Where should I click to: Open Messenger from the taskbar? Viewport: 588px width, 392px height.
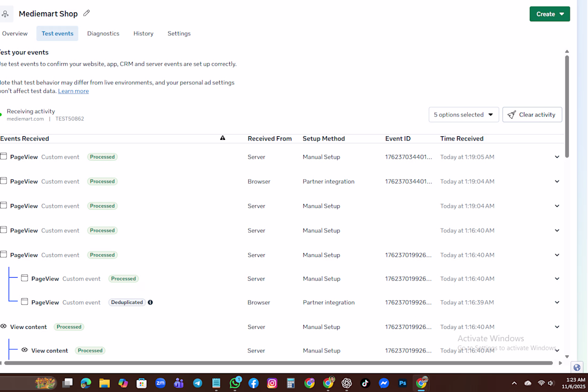(384, 383)
